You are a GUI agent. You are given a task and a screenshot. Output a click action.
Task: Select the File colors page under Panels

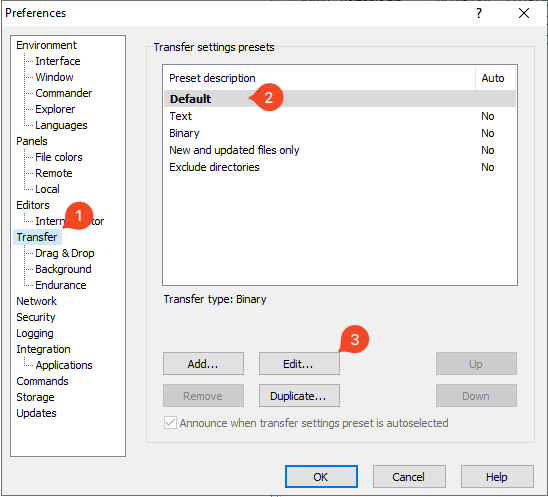59,157
